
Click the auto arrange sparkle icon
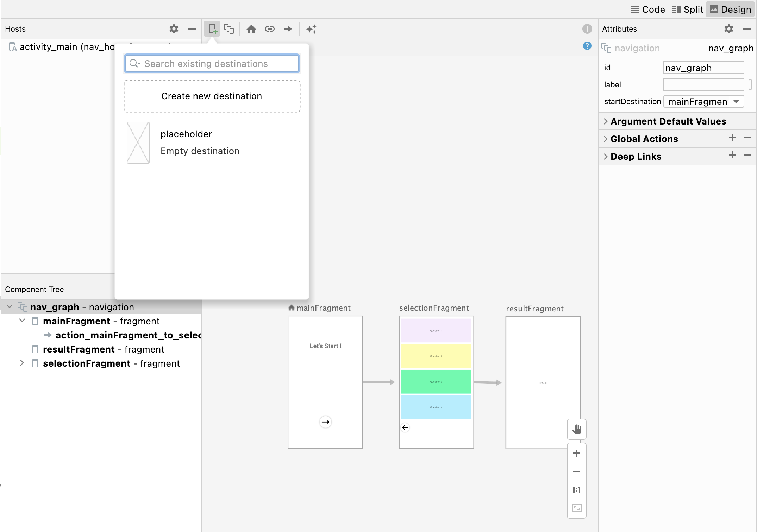coord(311,29)
